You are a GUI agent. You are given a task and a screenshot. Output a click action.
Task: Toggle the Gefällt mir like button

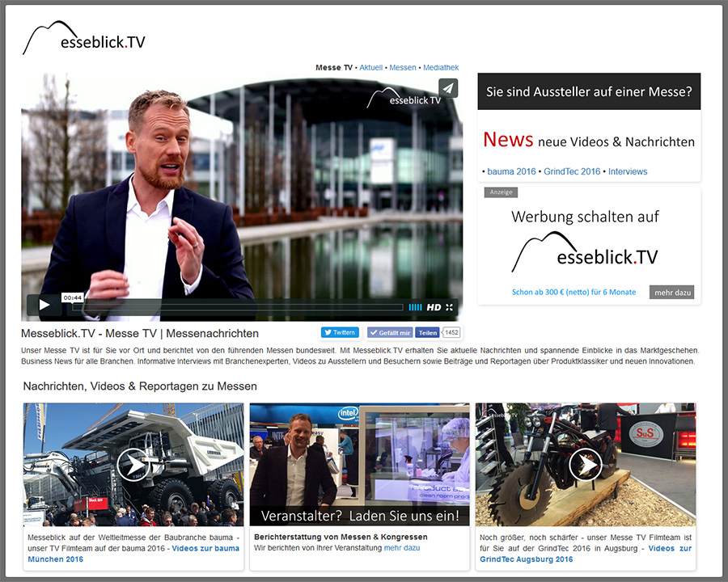389,332
